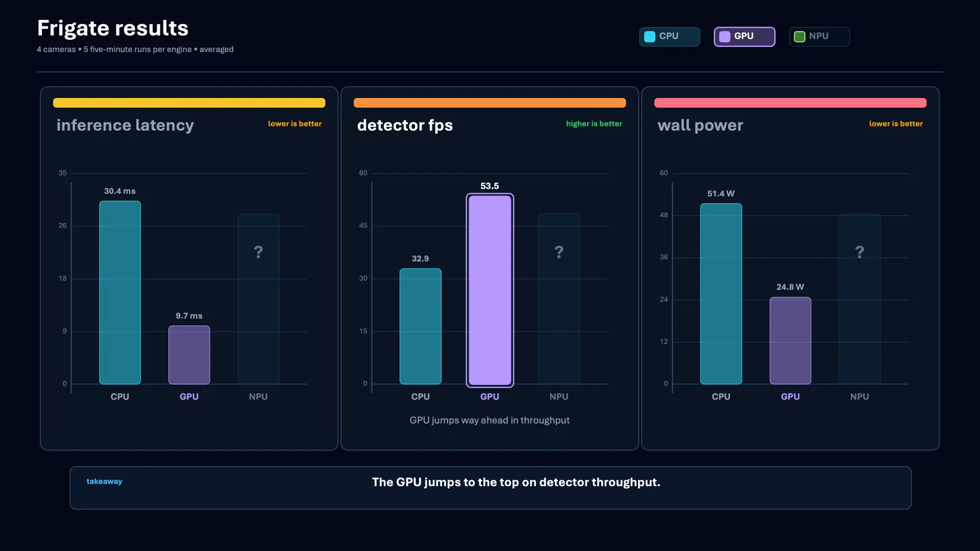
Task: Click the GPU axis label under detector fps
Action: (x=490, y=396)
